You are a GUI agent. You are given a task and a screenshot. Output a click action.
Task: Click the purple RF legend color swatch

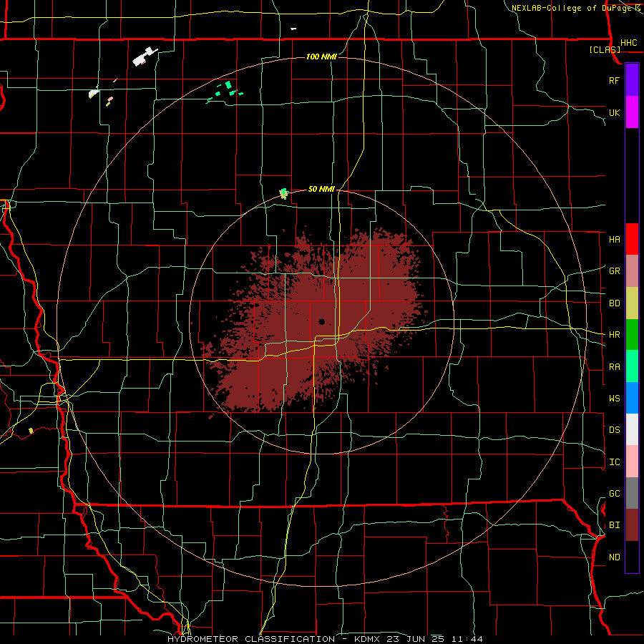632,80
